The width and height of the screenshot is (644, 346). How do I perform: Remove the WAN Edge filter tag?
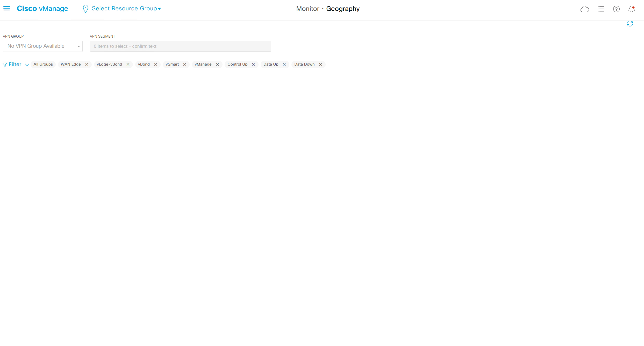click(x=87, y=65)
